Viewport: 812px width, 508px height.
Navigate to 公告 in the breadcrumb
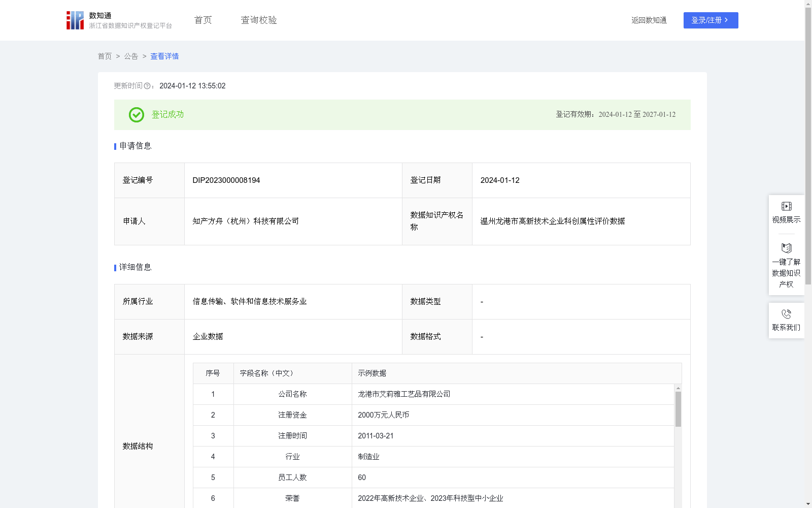tap(131, 56)
